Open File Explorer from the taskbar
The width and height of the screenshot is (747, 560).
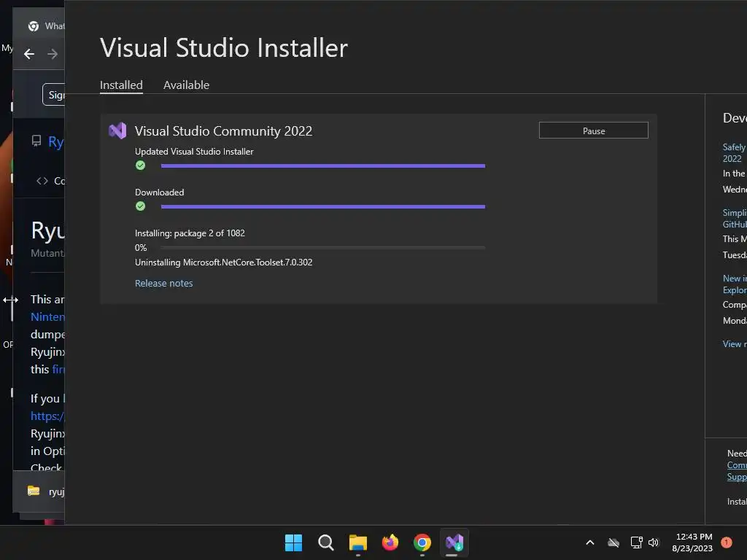tap(357, 542)
